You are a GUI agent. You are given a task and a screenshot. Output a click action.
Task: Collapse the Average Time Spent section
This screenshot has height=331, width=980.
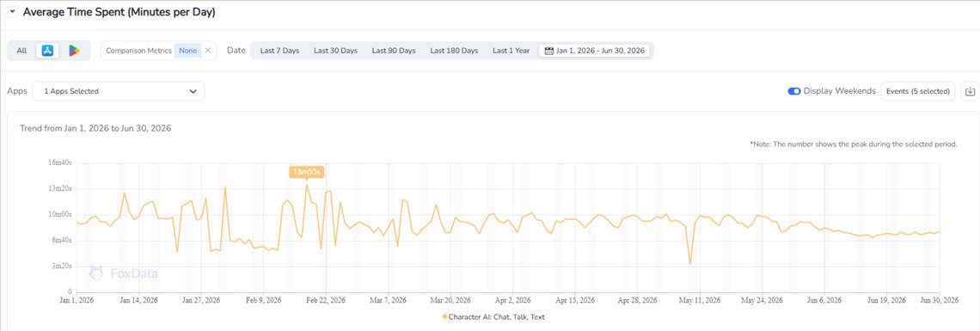point(13,12)
